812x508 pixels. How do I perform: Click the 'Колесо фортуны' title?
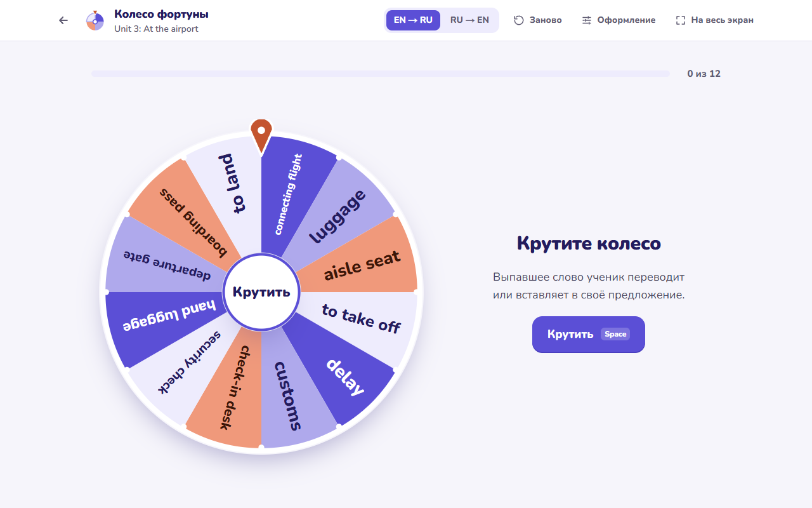click(161, 14)
